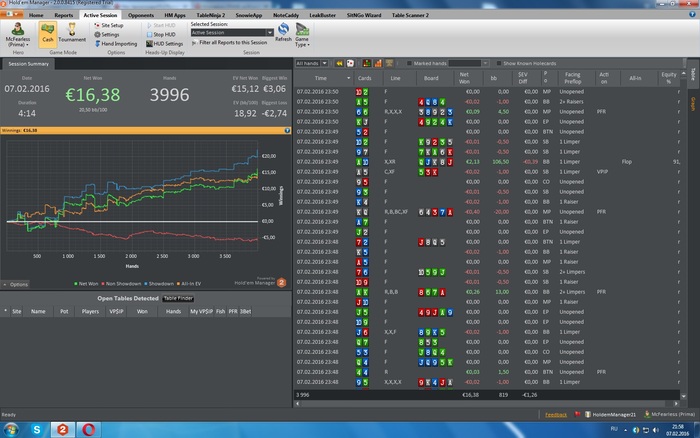The image size is (700, 438).
Task: Sort hands by Net Won column
Action: pyautogui.click(x=463, y=77)
